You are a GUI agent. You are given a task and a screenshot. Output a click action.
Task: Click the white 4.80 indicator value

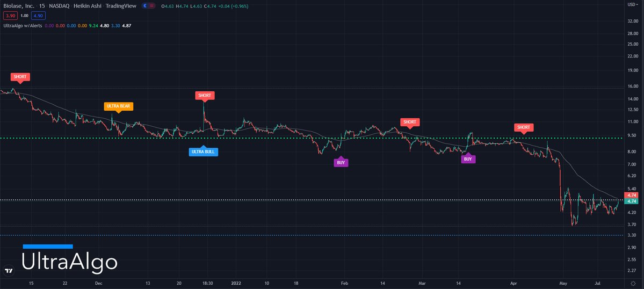coord(104,25)
